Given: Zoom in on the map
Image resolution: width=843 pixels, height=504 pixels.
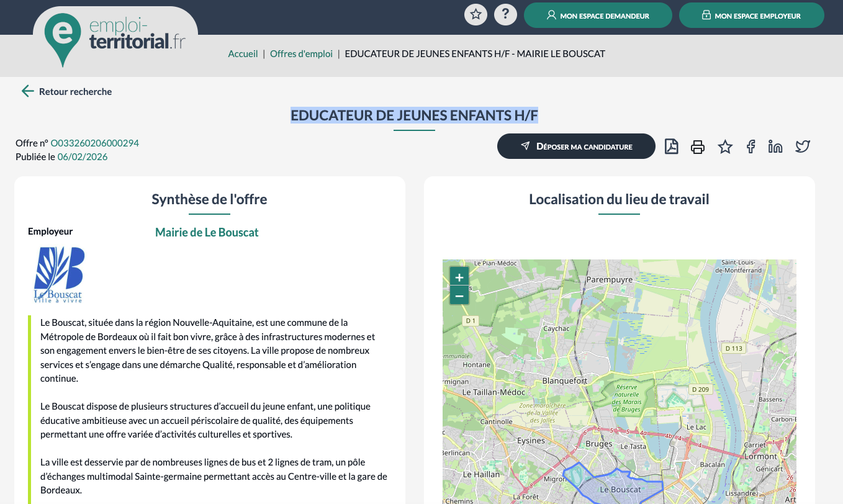Looking at the screenshot, I should point(459,277).
